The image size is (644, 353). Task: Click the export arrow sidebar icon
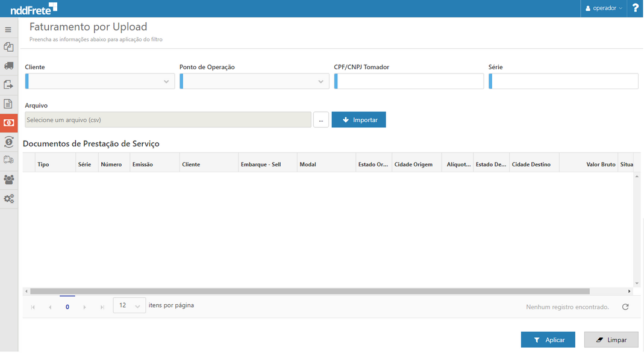[8, 85]
